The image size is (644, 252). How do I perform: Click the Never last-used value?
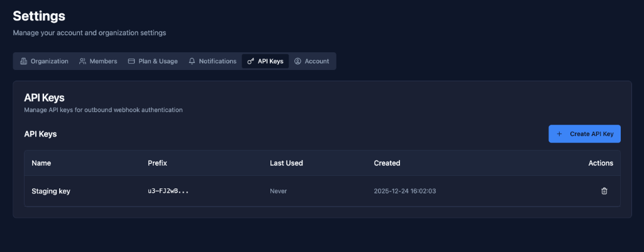click(279, 191)
